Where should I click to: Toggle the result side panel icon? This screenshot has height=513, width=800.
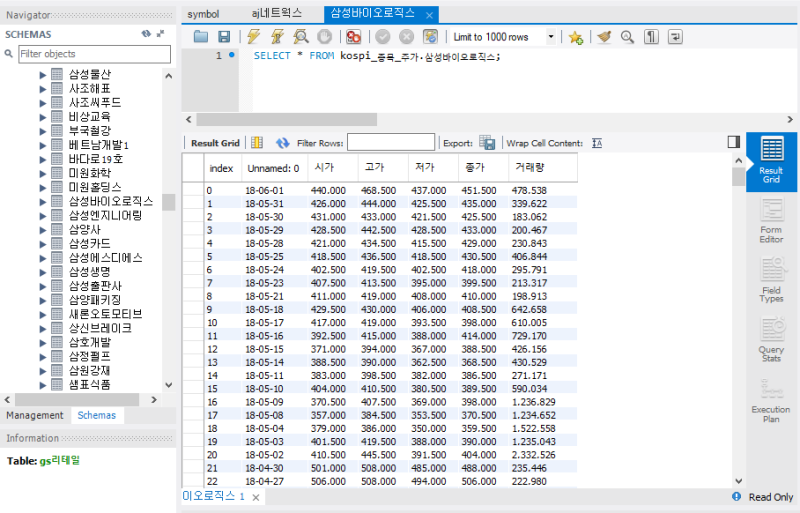(x=734, y=142)
